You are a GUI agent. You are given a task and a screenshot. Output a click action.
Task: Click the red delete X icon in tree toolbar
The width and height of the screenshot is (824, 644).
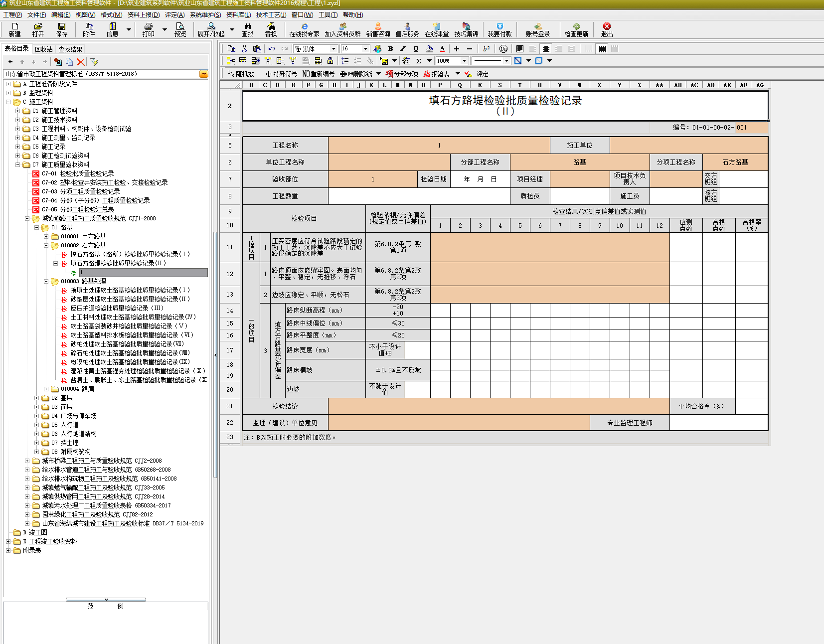80,62
